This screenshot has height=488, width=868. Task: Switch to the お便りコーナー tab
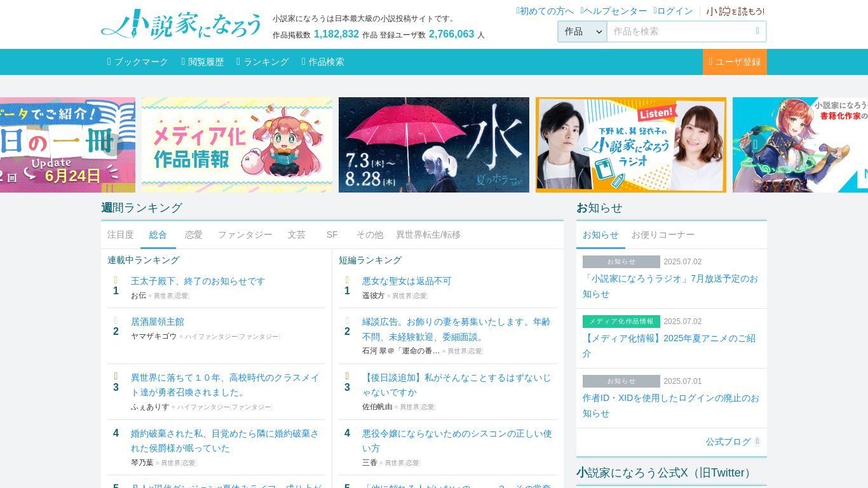coord(663,234)
